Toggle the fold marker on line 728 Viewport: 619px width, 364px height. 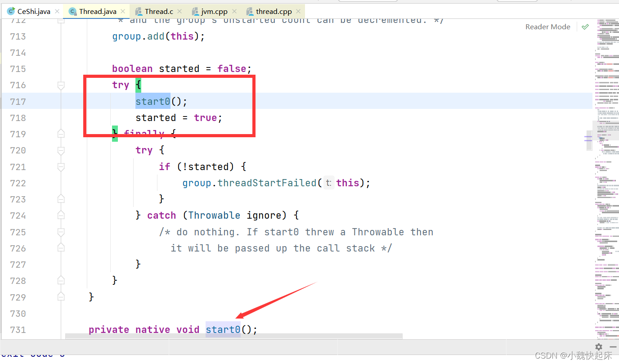click(x=61, y=281)
